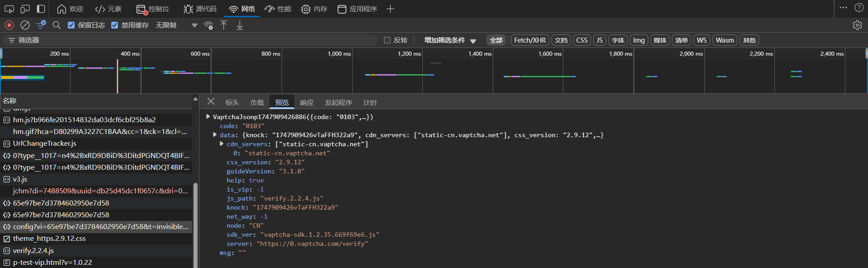868x268 pixels.
Task: Uncheck the 保留日志 checkbox
Action: click(71, 25)
